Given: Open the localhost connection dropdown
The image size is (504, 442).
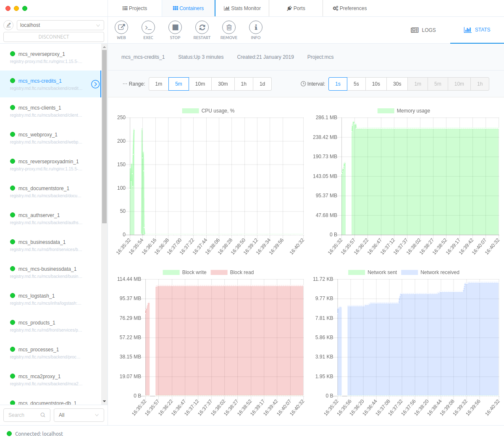Looking at the screenshot, I should (60, 25).
